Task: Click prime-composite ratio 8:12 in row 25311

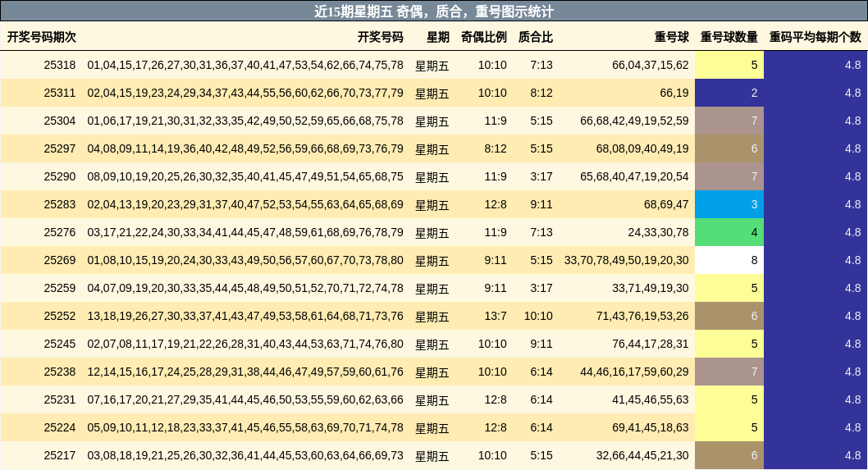Action: (x=541, y=93)
